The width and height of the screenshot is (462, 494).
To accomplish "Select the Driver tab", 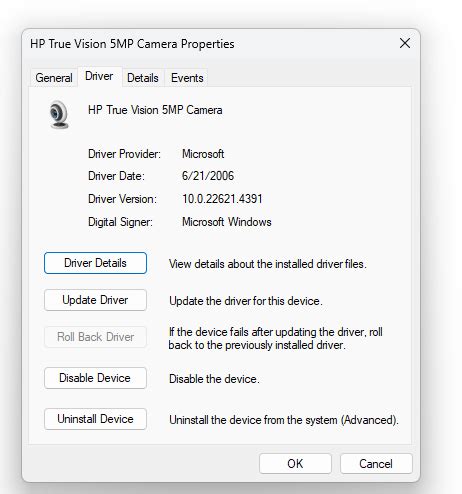I will [x=99, y=76].
